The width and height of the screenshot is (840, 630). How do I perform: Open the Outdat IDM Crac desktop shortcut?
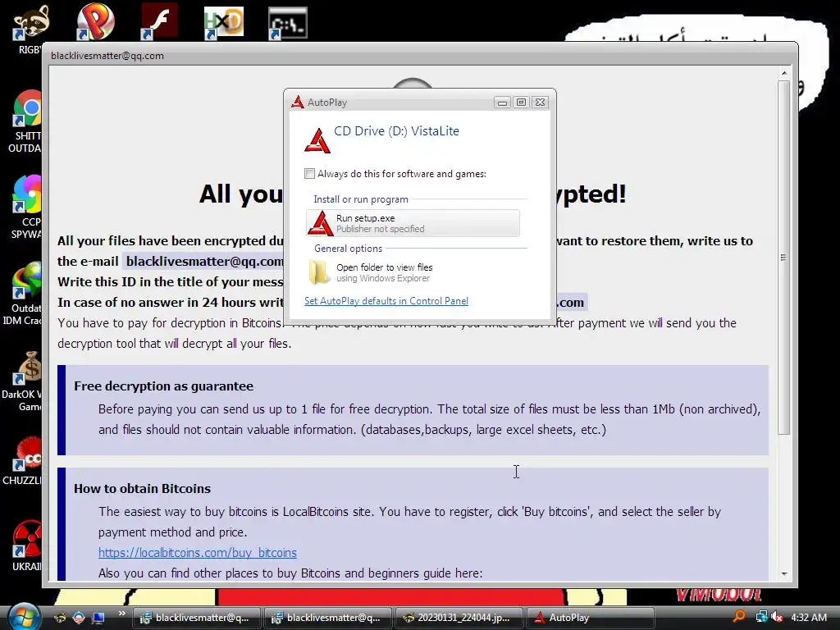pyautogui.click(x=24, y=293)
